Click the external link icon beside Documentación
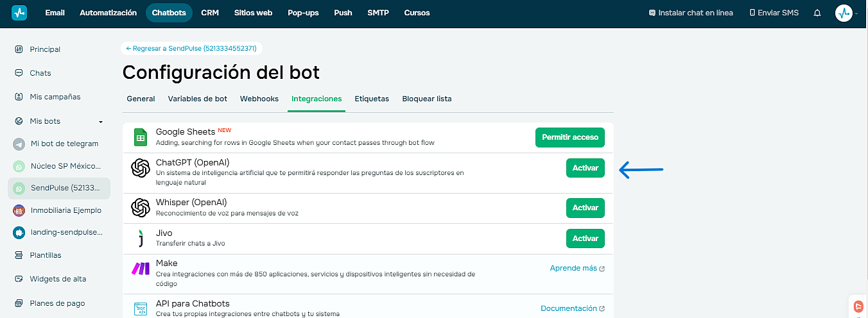This screenshot has height=318, width=868. [x=602, y=309]
